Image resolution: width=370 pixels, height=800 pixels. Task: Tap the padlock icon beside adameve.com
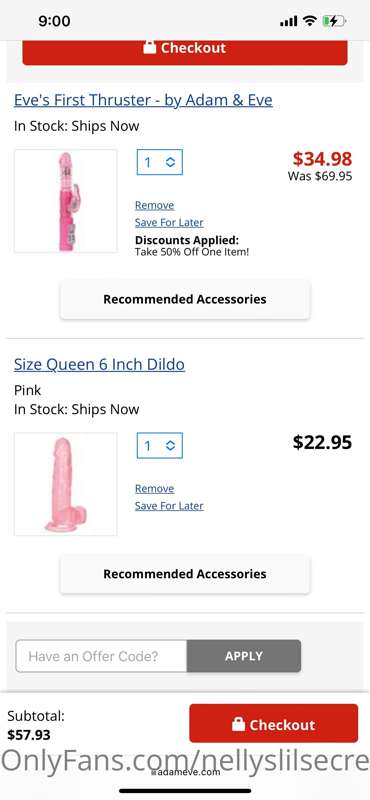[x=154, y=772]
